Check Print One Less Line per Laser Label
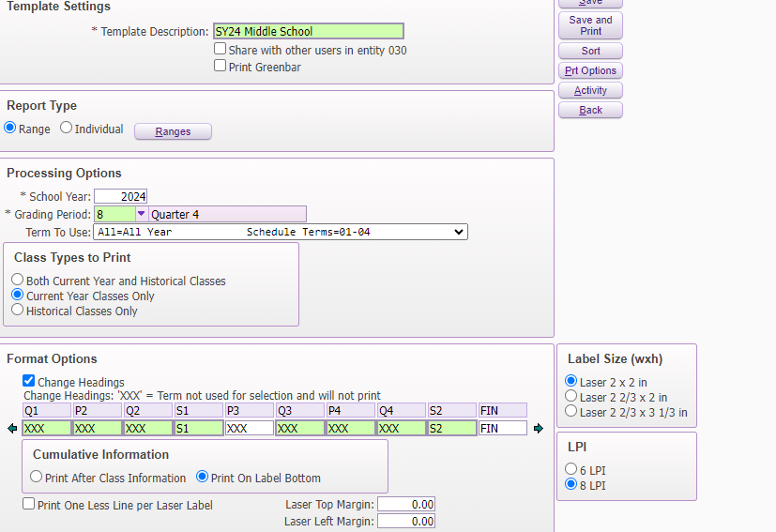The height and width of the screenshot is (532, 776). [x=29, y=504]
